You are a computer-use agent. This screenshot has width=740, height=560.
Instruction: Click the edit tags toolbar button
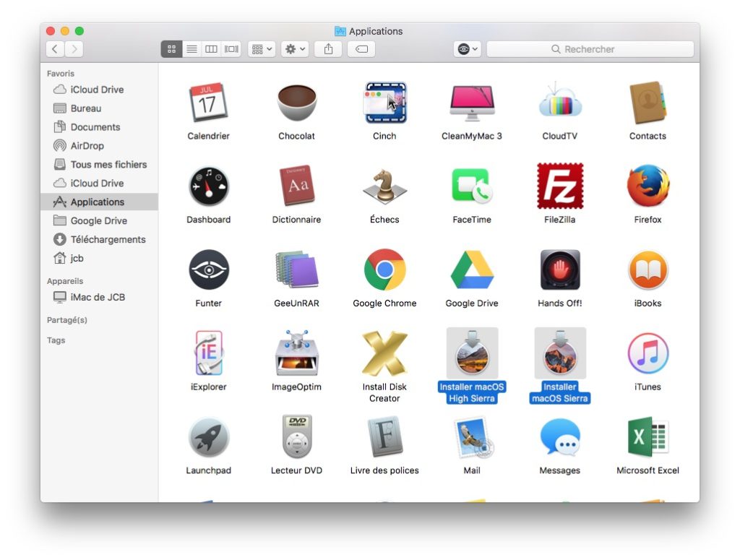point(361,49)
